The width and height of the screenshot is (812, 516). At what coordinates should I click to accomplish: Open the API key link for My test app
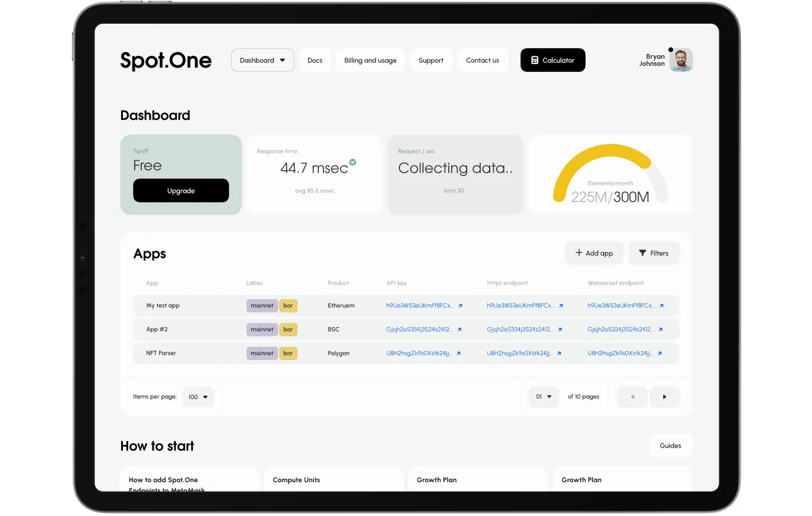tap(420, 305)
